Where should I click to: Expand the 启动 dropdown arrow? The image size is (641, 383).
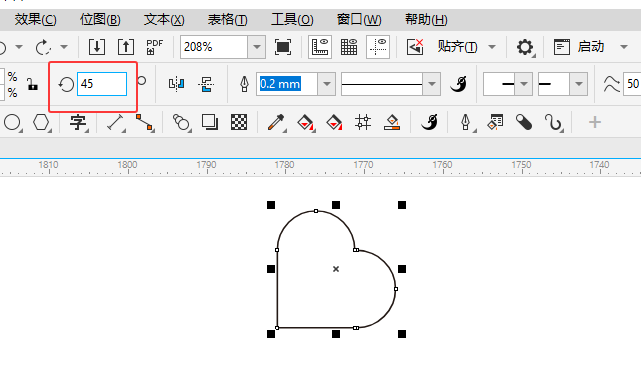tap(624, 47)
